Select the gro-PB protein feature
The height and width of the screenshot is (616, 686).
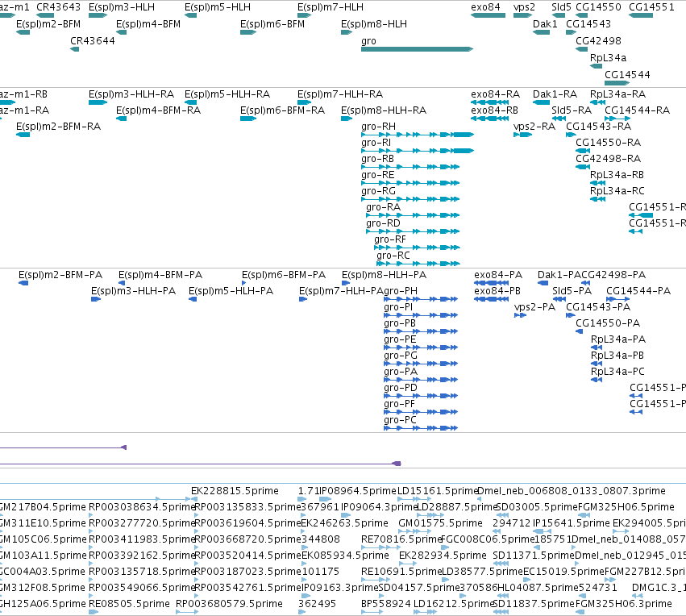pos(421,331)
